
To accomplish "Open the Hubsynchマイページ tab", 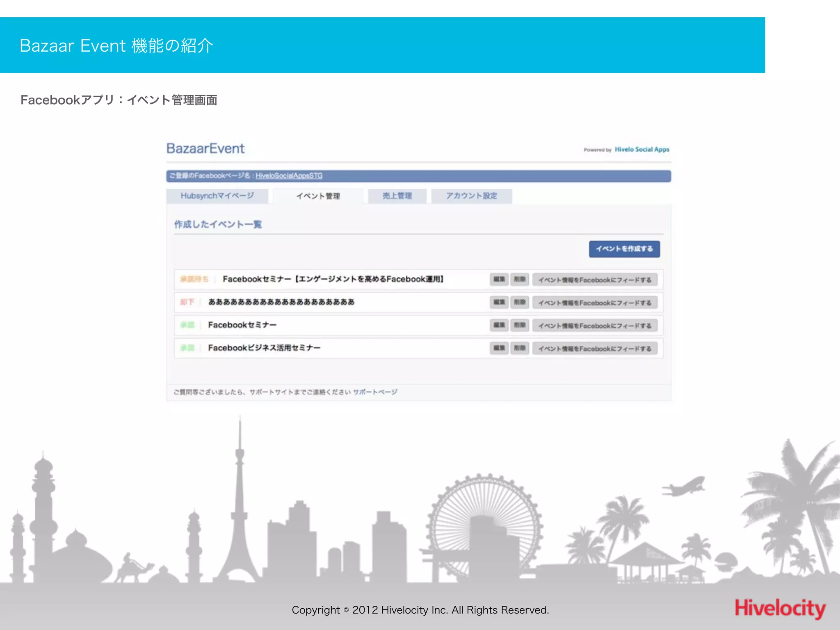I will coord(217,196).
